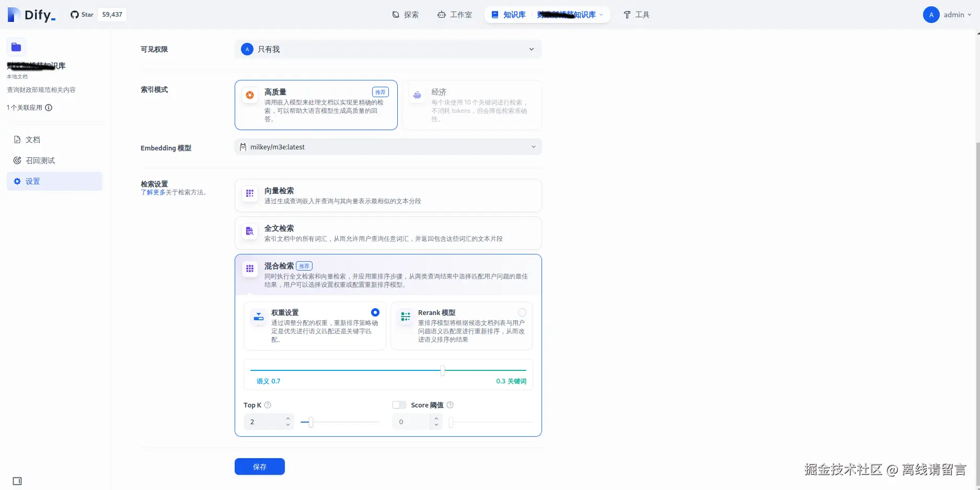Click the 0.3 关键词 weight label
The width and height of the screenshot is (980, 490).
511,381
